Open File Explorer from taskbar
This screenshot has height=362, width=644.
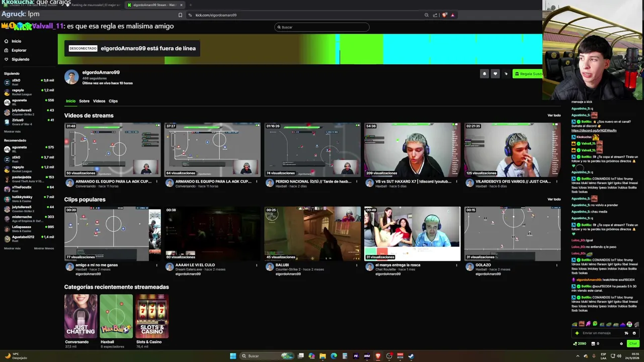tap(323, 356)
